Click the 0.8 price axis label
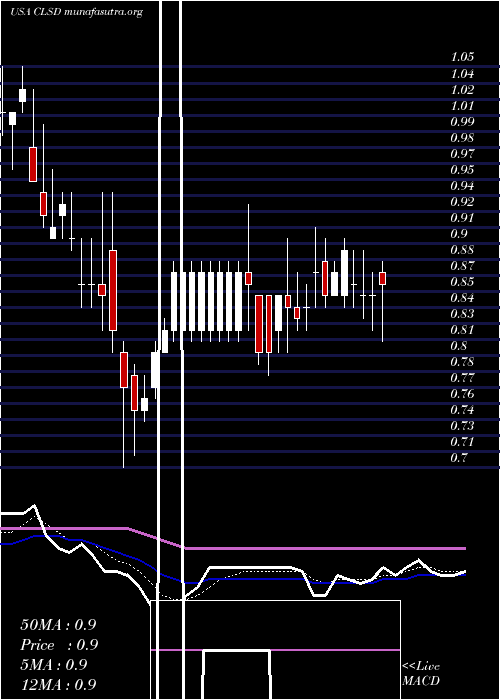The image size is (500, 700). [x=458, y=346]
